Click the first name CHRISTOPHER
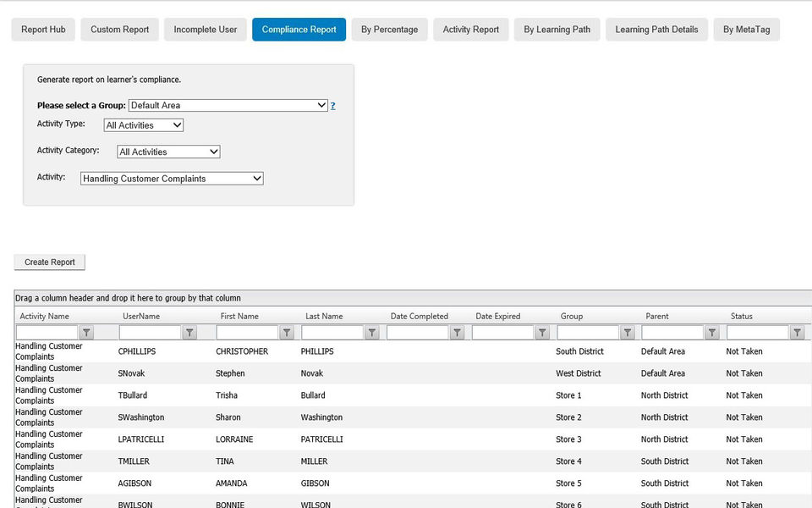 (242, 351)
